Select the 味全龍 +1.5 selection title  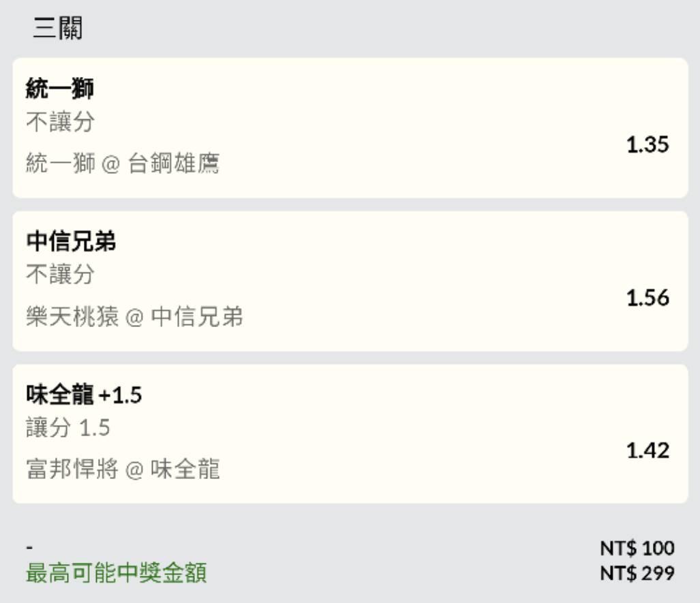[84, 395]
